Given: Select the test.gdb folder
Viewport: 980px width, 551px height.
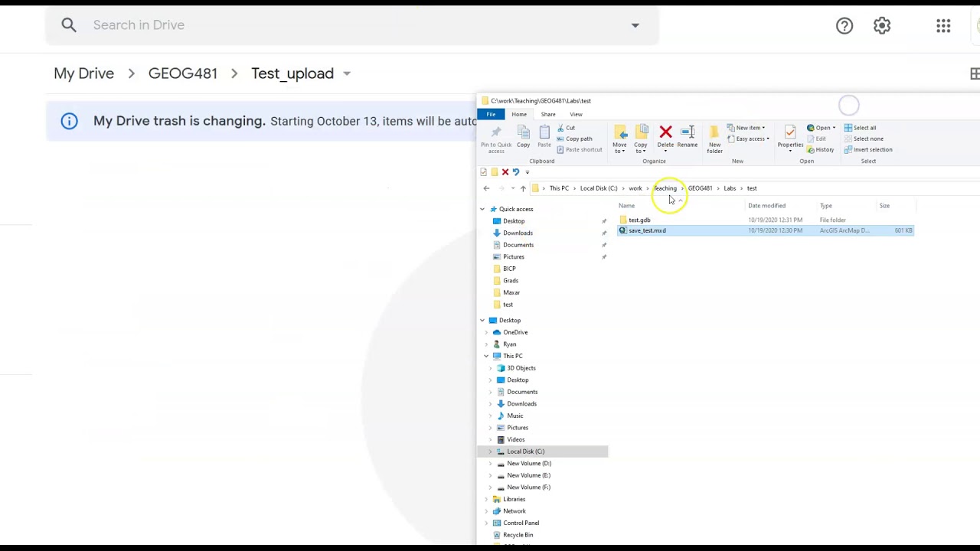Looking at the screenshot, I should pos(639,220).
